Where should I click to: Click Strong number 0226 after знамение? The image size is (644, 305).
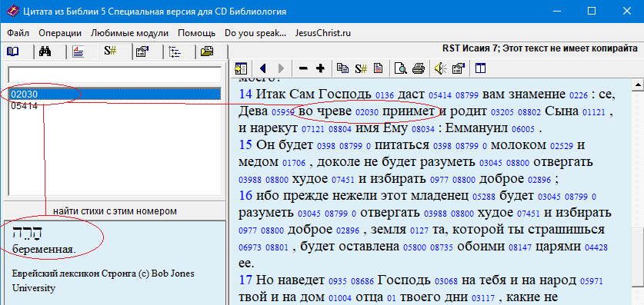579,96
